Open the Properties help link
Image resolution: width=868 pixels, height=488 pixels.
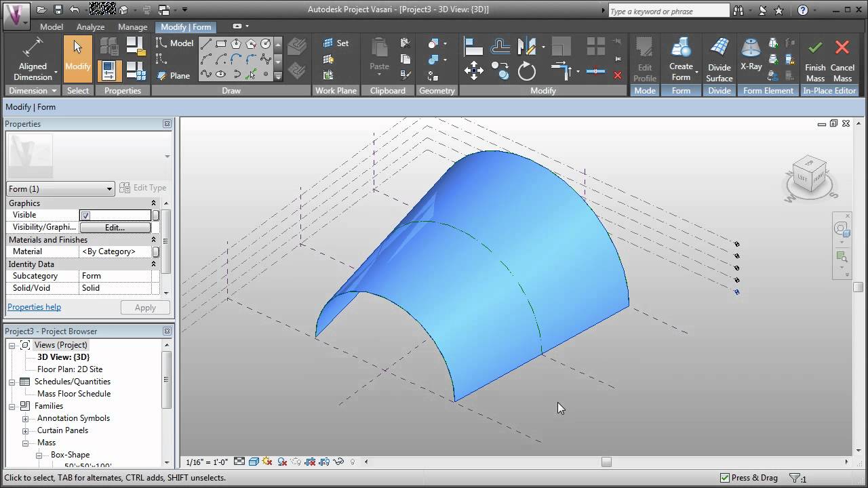point(34,306)
